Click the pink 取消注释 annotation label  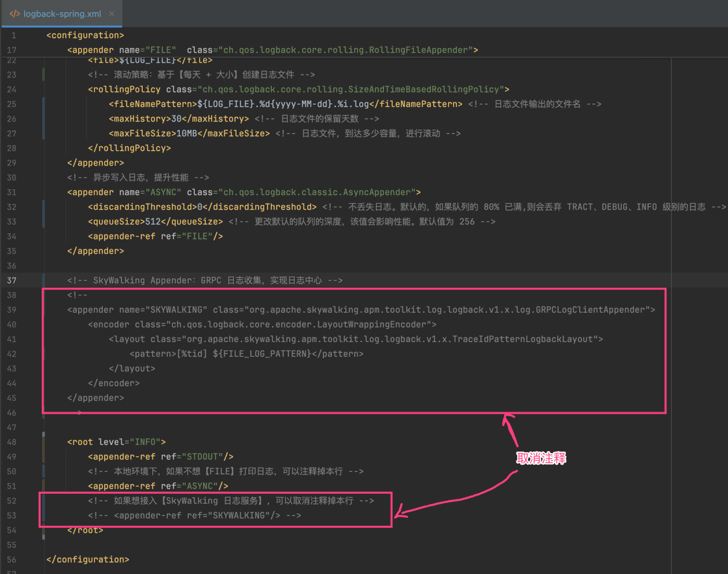(542, 458)
